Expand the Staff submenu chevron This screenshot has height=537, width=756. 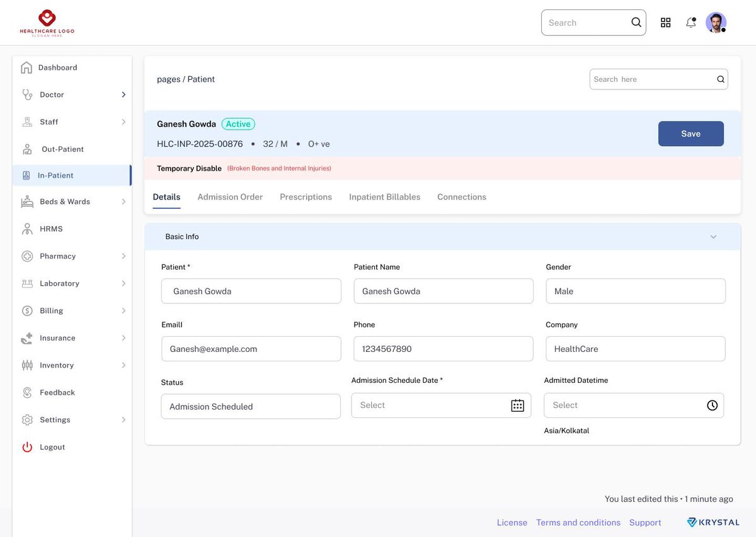tap(123, 122)
